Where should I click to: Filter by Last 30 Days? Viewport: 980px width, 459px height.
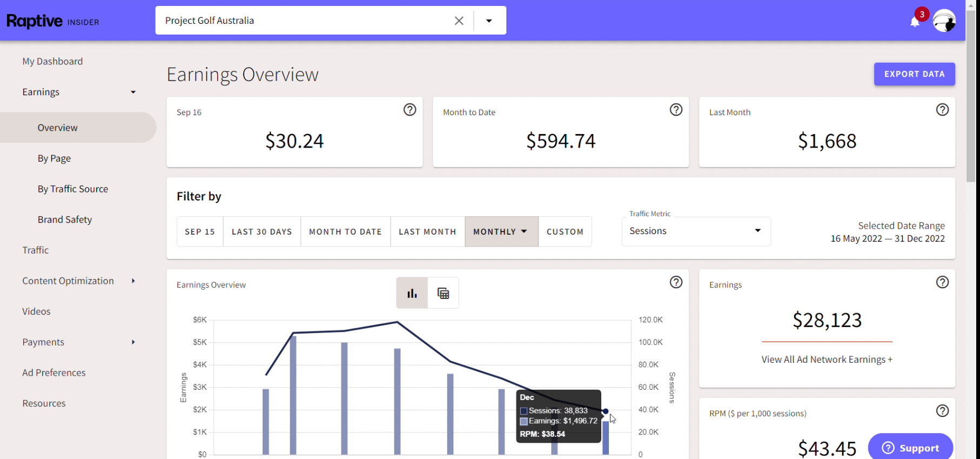262,231
